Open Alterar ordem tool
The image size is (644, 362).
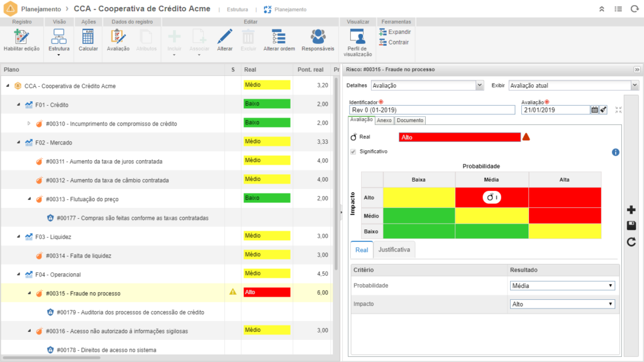coord(279,36)
